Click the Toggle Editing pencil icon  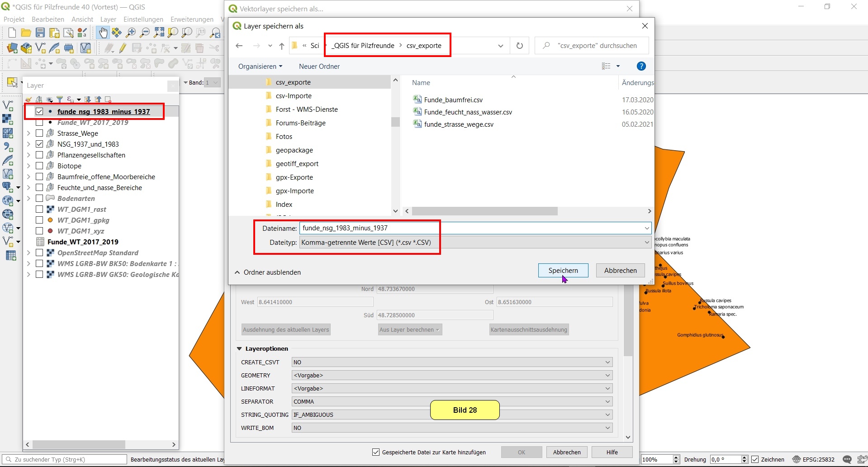click(x=123, y=48)
